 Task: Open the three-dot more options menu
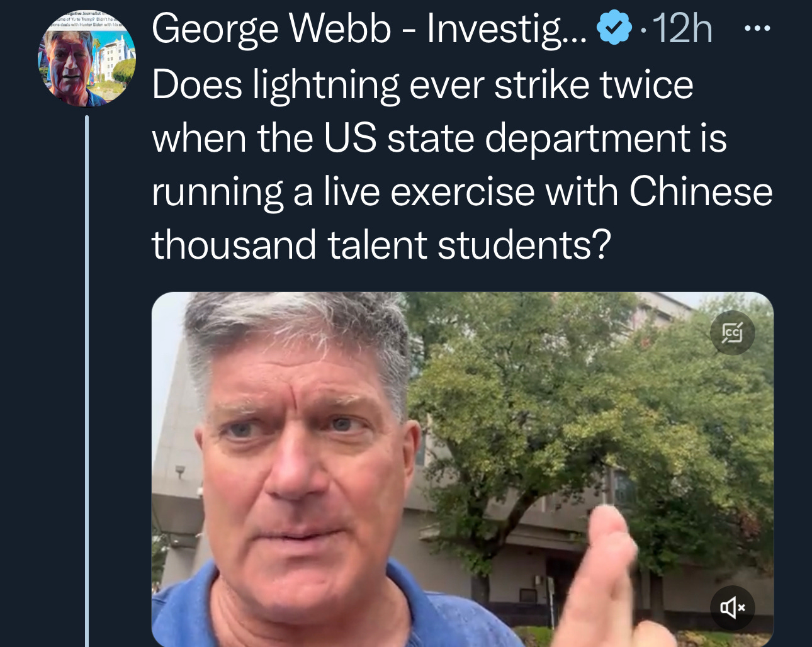pyautogui.click(x=757, y=28)
